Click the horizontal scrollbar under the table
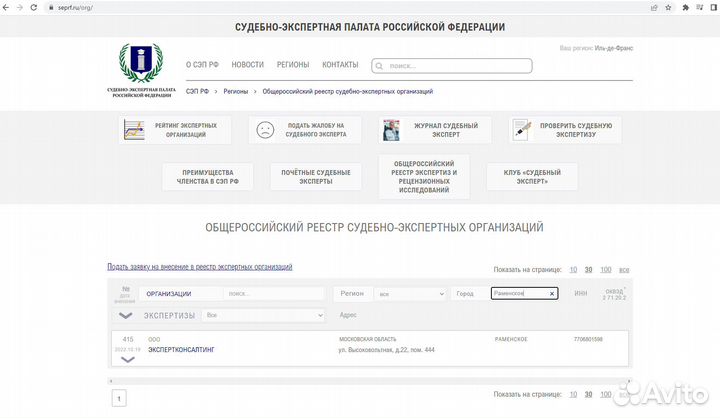The height and width of the screenshot is (419, 720). pos(370,381)
